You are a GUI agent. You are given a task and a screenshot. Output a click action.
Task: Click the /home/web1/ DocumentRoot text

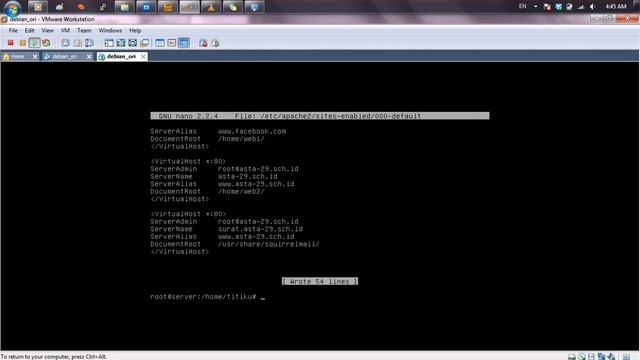241,139
